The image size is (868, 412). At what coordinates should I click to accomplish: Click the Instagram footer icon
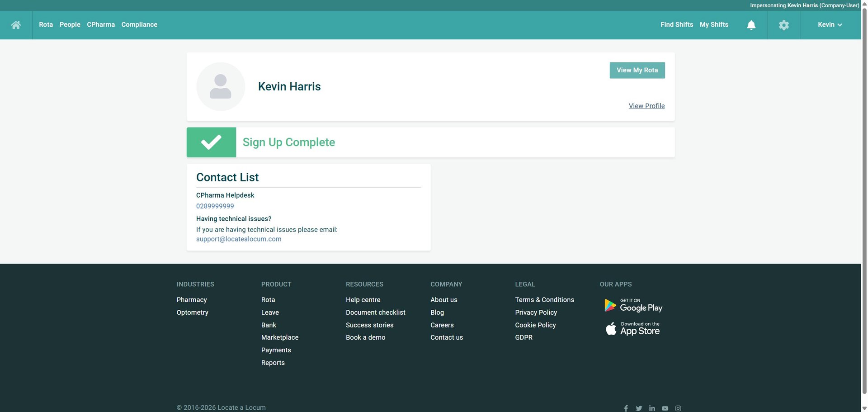tap(678, 408)
